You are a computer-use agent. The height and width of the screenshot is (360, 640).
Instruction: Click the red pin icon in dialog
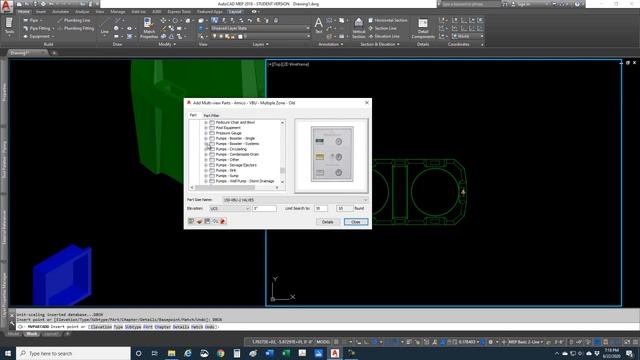(223, 221)
